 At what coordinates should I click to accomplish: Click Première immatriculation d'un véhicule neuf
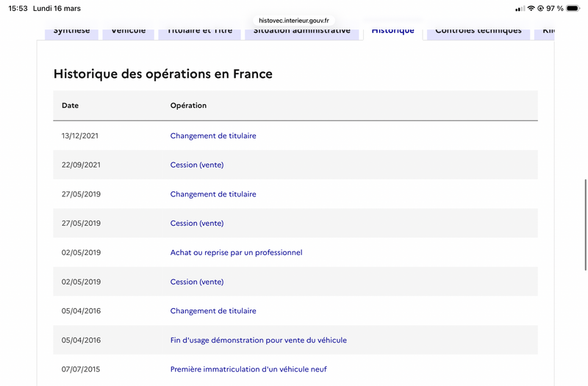(x=248, y=369)
